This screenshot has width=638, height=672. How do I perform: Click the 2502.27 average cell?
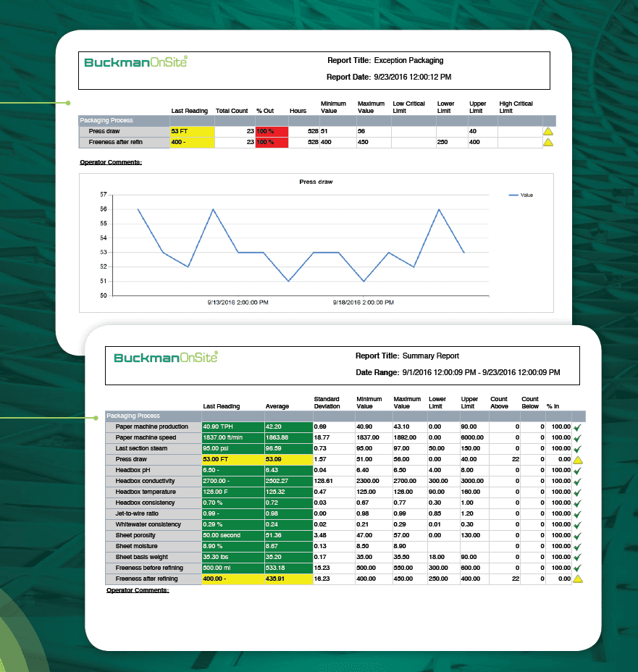[x=289, y=481]
